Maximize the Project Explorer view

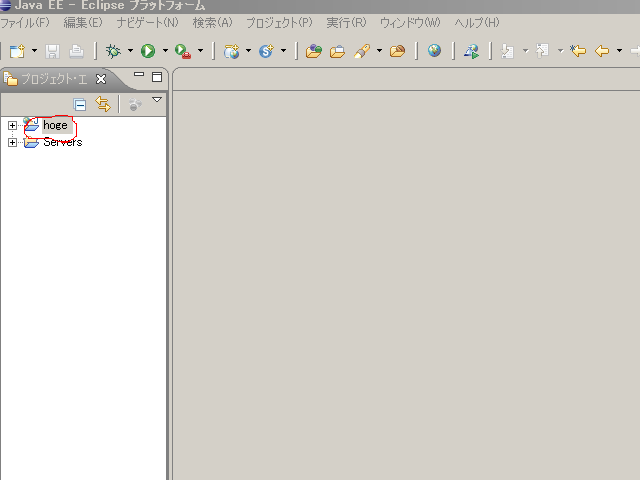157,77
